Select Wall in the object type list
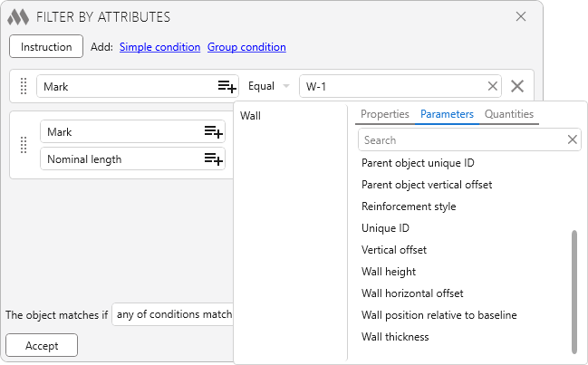 tap(251, 116)
